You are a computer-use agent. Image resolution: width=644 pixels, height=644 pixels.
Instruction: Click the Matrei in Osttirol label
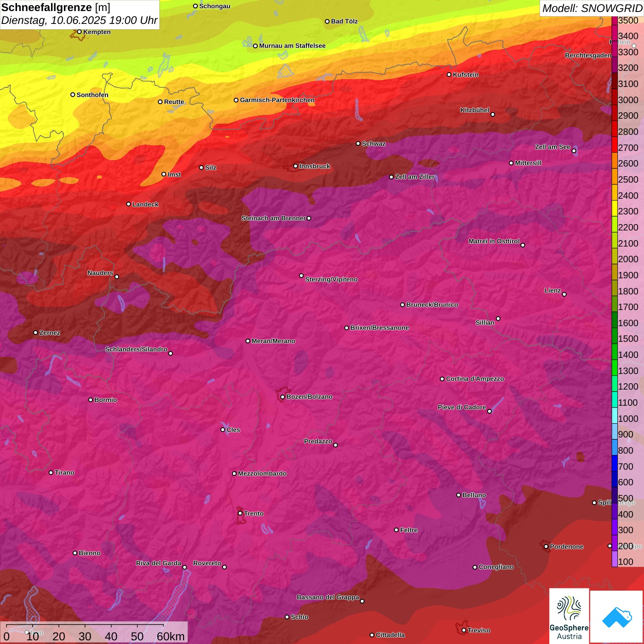point(494,241)
